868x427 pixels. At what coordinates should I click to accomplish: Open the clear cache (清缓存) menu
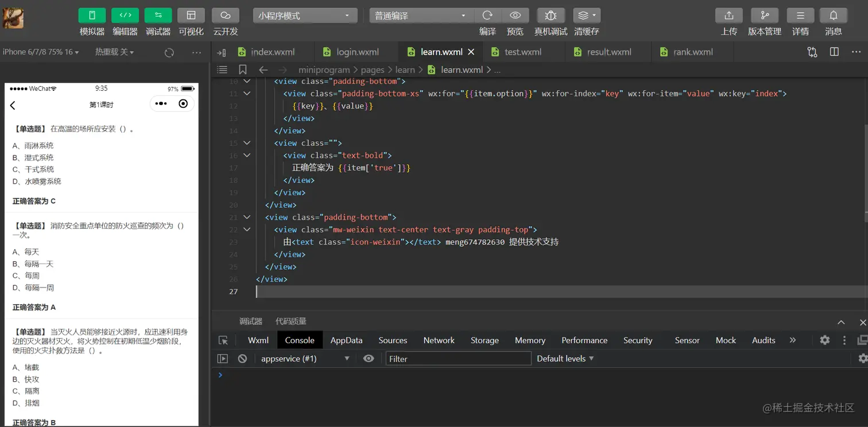point(587,15)
